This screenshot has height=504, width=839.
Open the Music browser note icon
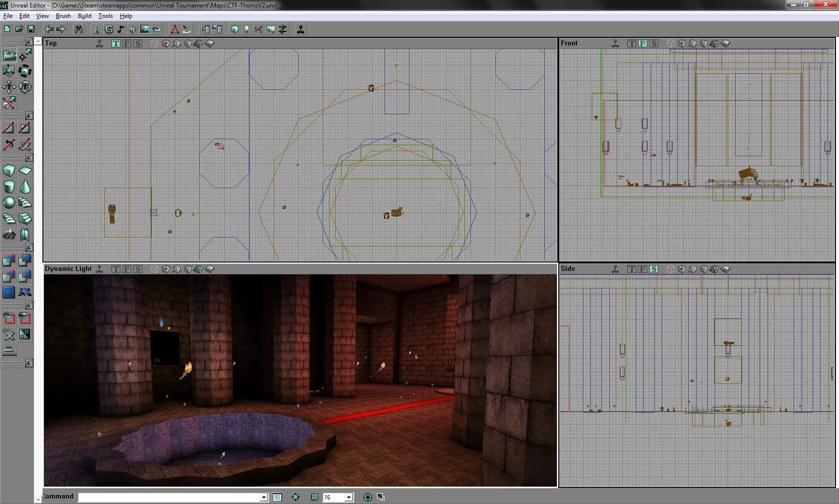click(121, 29)
